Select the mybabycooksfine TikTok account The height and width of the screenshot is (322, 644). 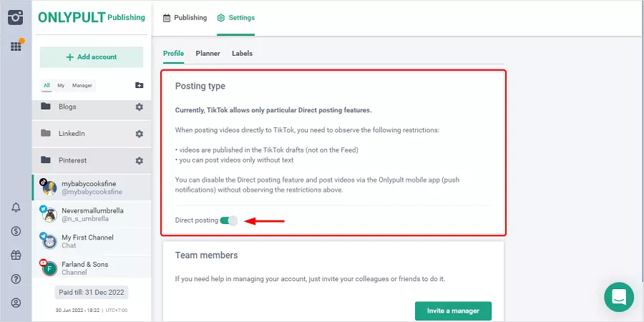[92, 187]
